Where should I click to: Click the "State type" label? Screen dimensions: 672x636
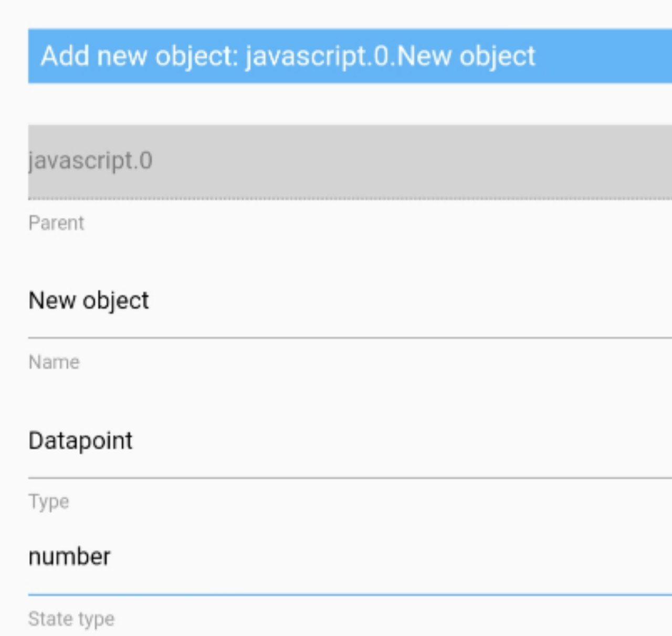(x=71, y=619)
